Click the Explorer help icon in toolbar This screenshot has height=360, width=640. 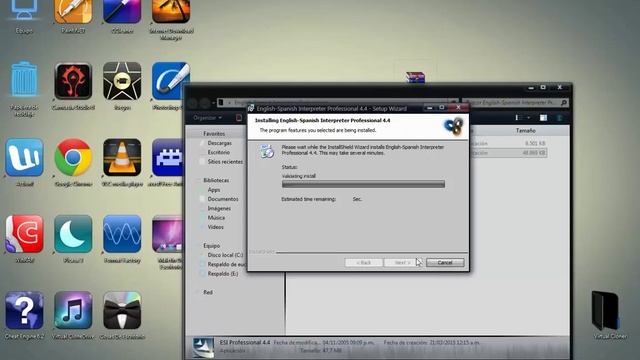point(560,118)
